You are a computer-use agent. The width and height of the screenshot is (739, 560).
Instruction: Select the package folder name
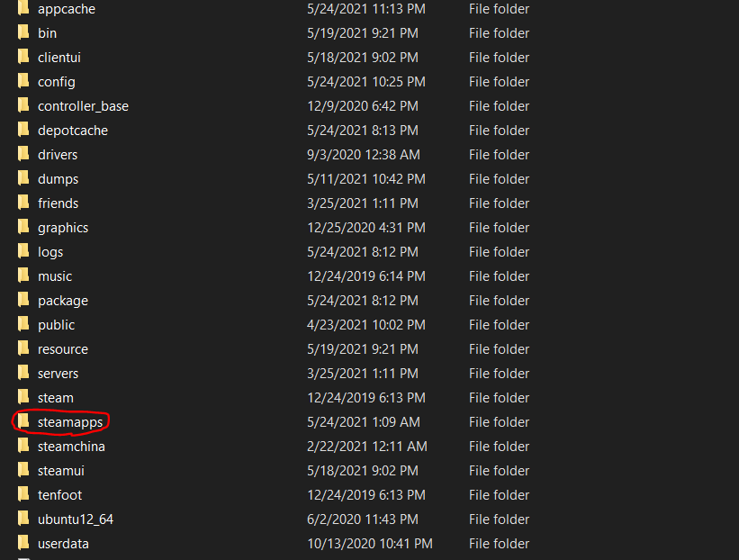pyautogui.click(x=63, y=301)
